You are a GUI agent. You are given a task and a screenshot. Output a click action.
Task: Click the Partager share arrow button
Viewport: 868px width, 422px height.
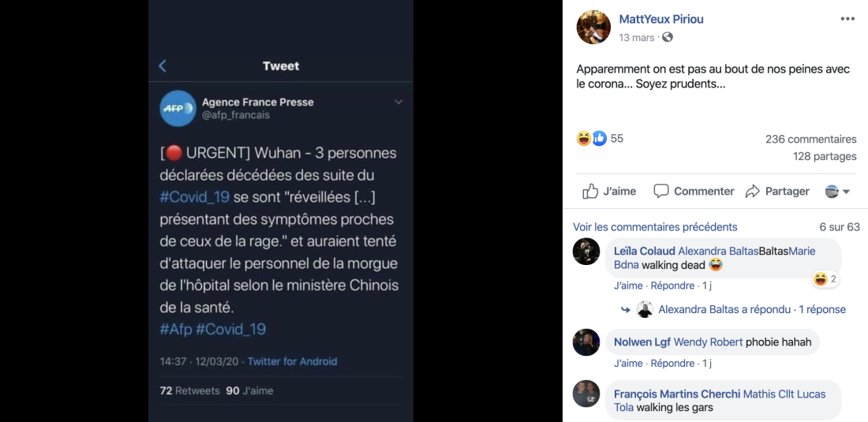[777, 192]
